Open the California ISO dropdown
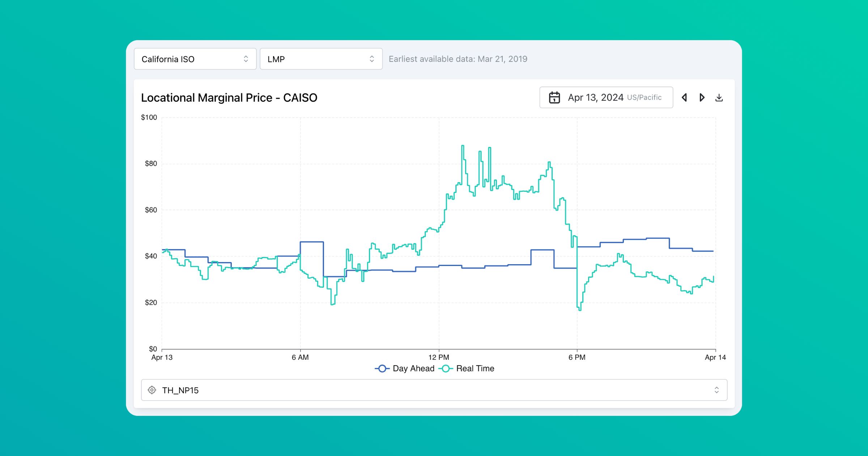Screen dimensions: 868x456 coord(195,59)
